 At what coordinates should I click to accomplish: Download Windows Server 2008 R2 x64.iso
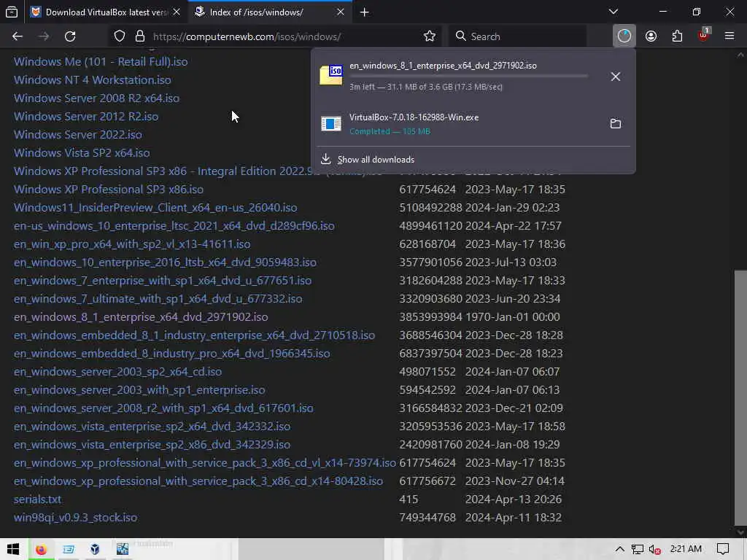97,98
